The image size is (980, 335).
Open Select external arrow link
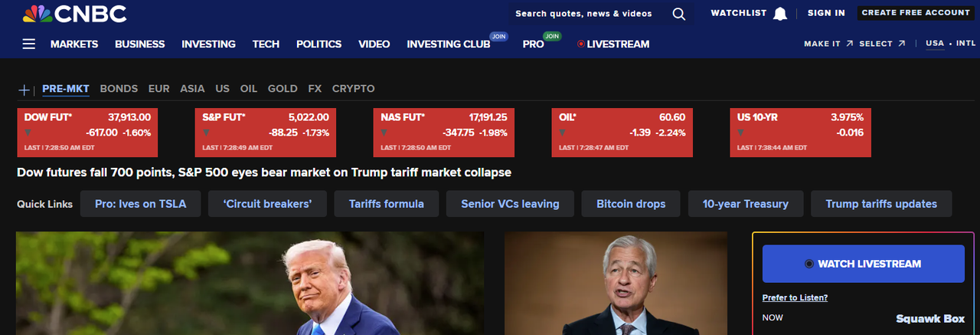click(902, 44)
